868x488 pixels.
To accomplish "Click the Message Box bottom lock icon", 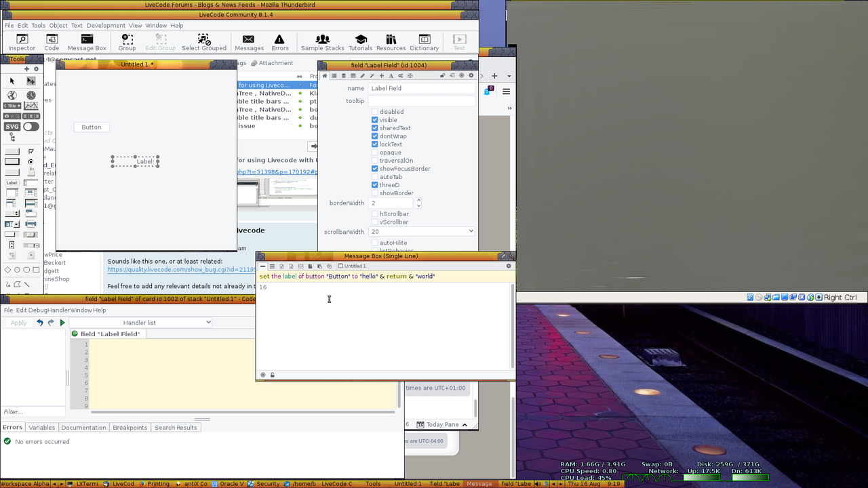I will click(x=273, y=375).
